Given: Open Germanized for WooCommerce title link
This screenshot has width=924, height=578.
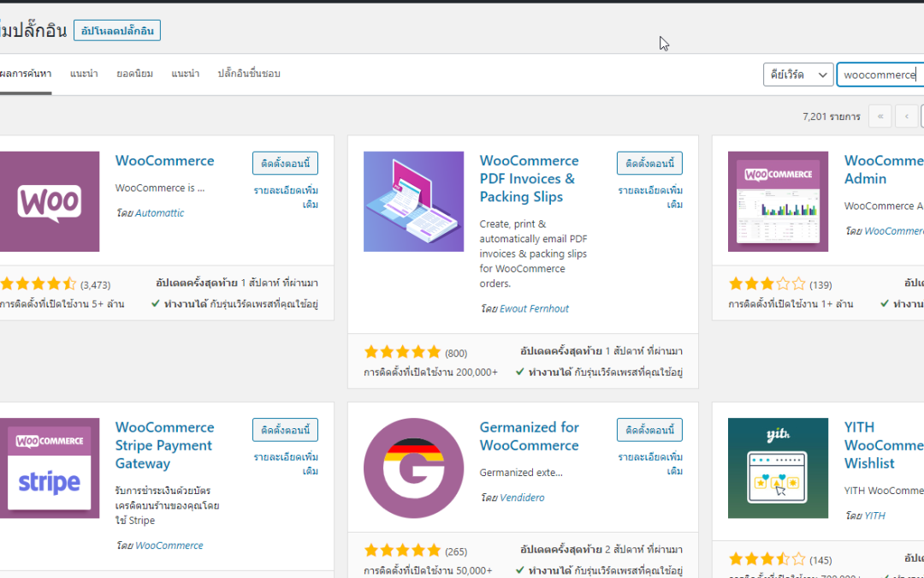Looking at the screenshot, I should point(530,437).
